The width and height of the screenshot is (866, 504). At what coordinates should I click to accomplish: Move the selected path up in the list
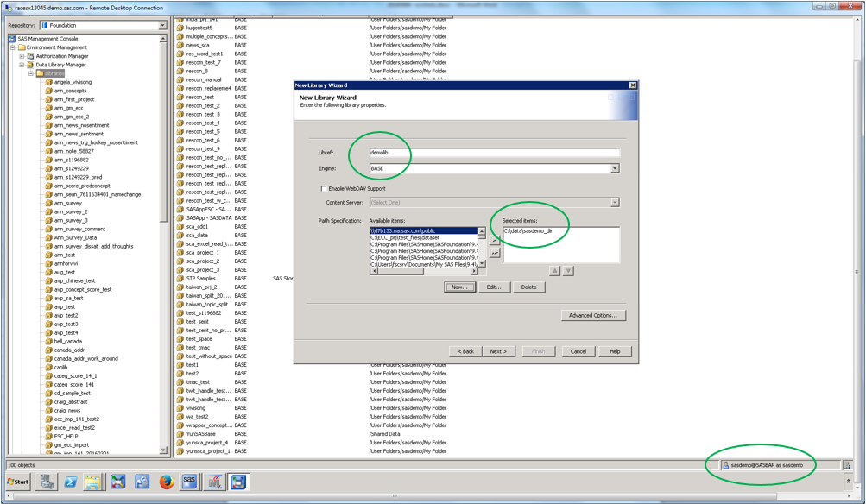(554, 270)
